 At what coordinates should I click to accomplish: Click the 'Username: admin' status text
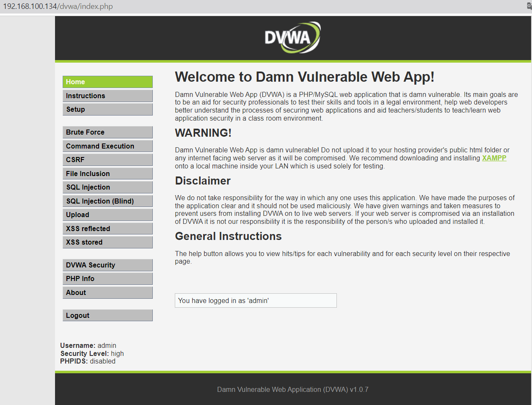tap(88, 345)
